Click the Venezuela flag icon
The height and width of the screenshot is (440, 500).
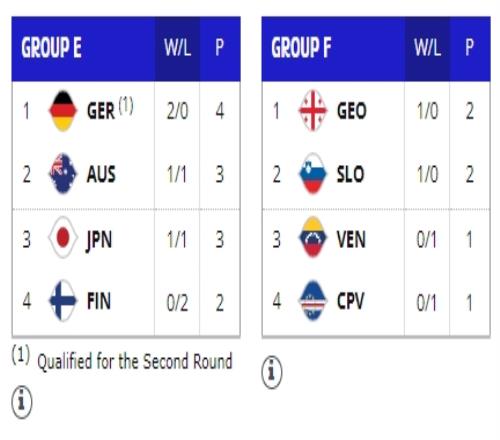click(313, 238)
